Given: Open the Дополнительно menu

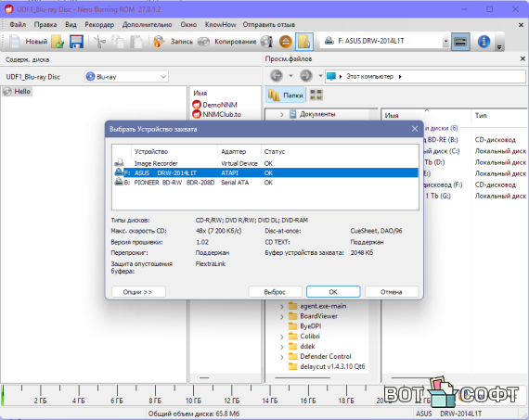Looking at the screenshot, I should [147, 25].
